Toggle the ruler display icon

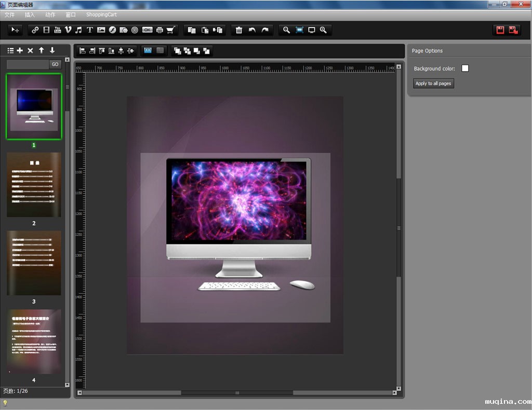[148, 50]
